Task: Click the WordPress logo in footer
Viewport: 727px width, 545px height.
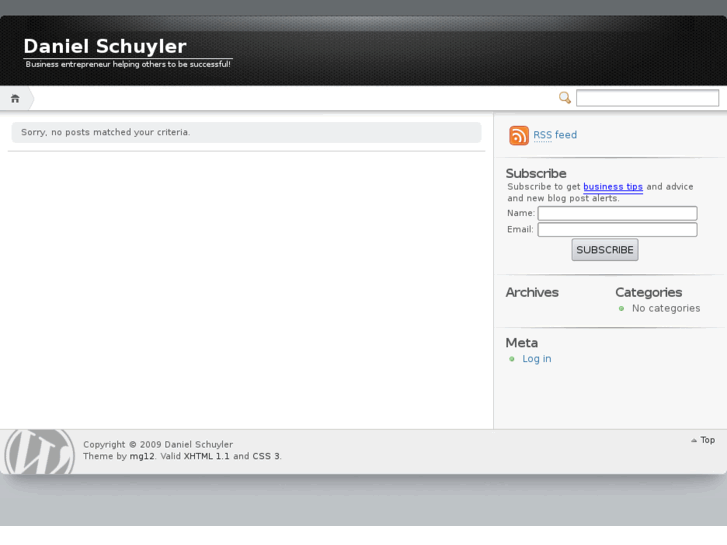Action: click(39, 451)
